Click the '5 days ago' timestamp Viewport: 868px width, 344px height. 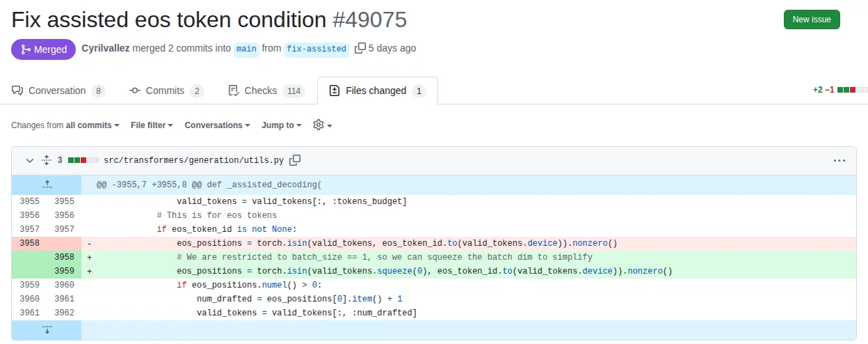[x=392, y=49]
